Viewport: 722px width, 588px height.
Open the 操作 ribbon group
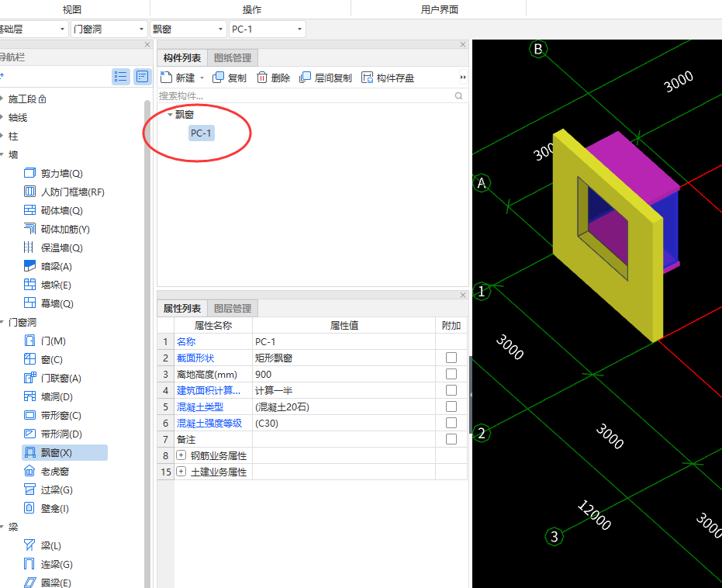pyautogui.click(x=251, y=9)
